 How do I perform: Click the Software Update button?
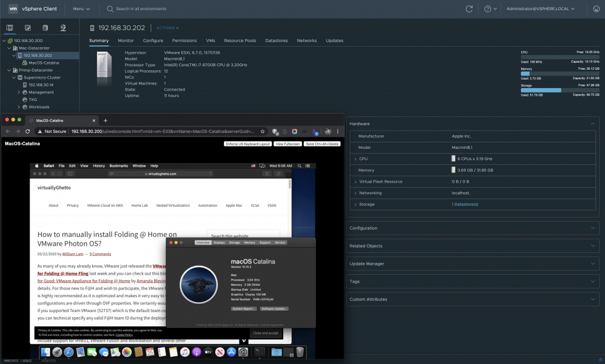pyautogui.click(x=274, y=309)
